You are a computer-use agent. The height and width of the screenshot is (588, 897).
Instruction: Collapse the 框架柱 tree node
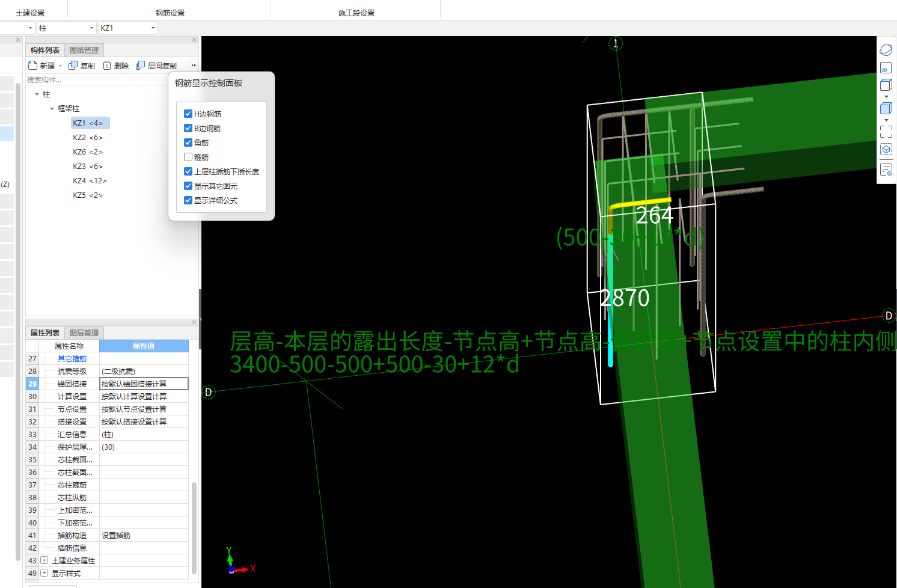click(52, 109)
